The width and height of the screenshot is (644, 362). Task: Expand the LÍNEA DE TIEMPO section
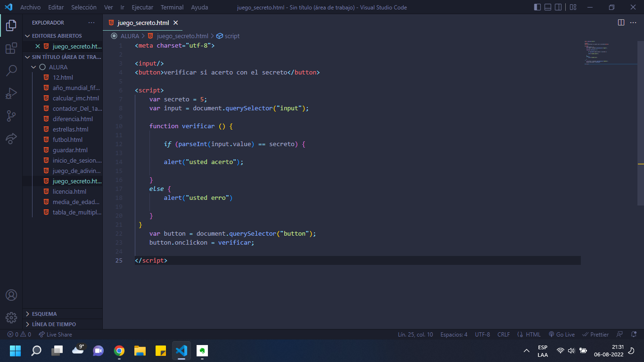coord(62,324)
